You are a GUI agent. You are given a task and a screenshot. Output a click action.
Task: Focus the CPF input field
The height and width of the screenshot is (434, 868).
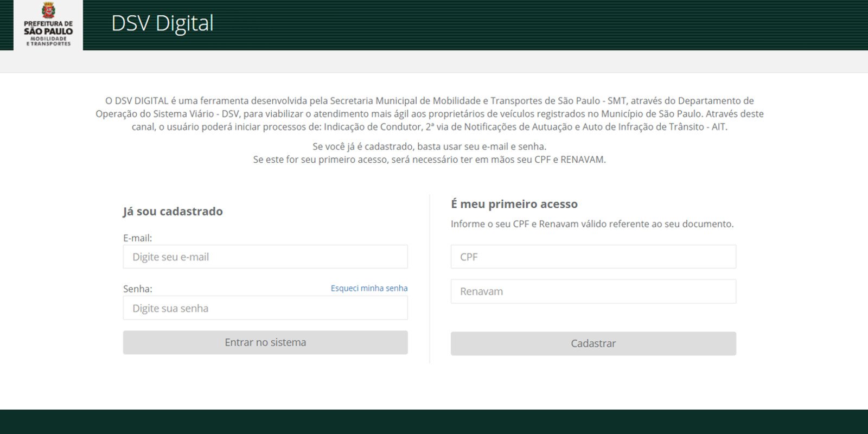point(593,257)
